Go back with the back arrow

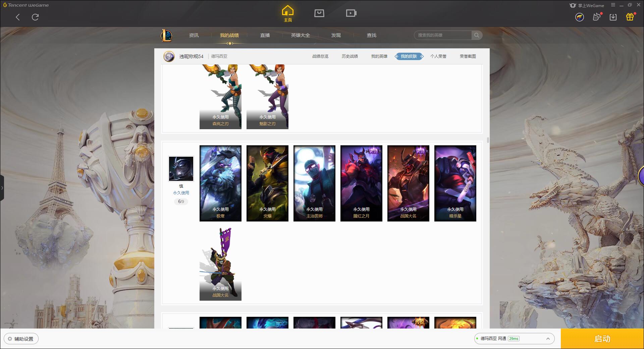coord(18,17)
